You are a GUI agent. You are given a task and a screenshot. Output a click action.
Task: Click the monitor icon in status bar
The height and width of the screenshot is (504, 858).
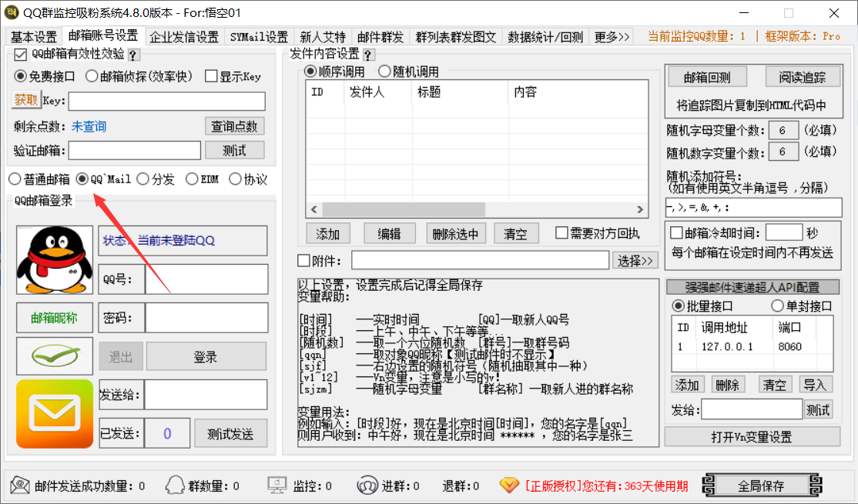(x=277, y=485)
